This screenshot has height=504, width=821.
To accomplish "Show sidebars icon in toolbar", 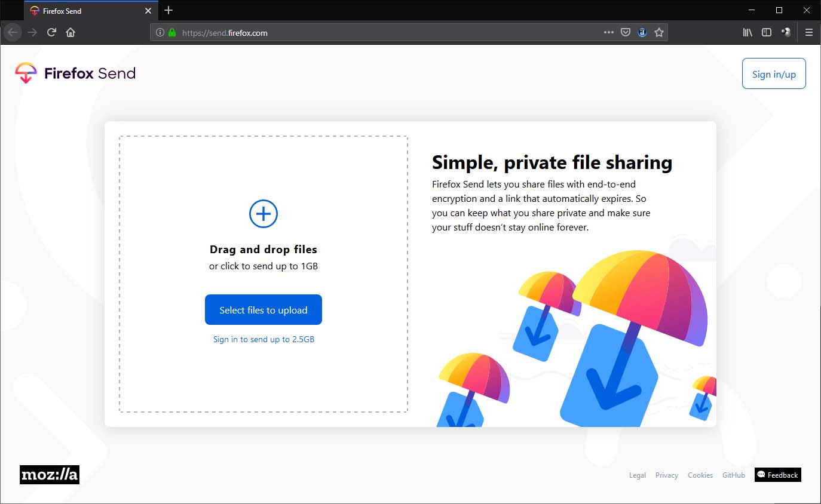I will [x=767, y=33].
